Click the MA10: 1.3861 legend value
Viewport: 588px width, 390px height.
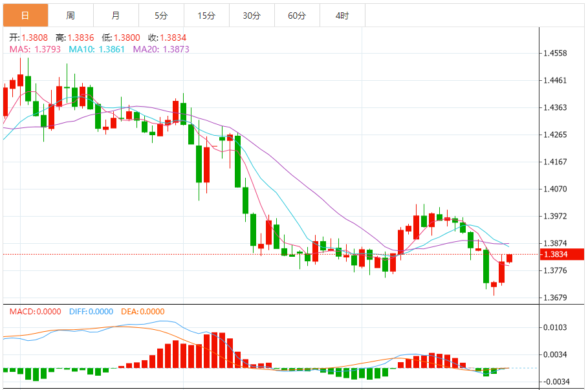click(96, 49)
